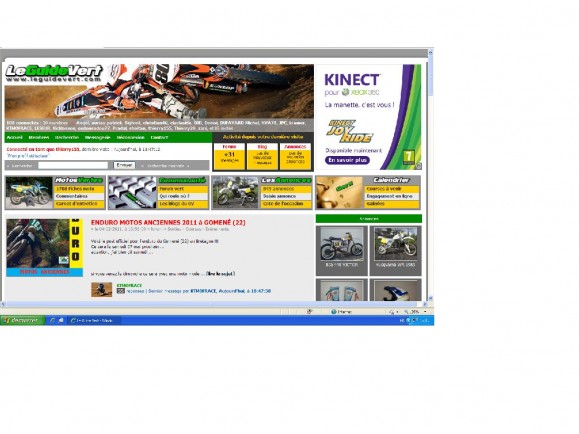
Task: Click the system tray clock
Action: (x=425, y=320)
